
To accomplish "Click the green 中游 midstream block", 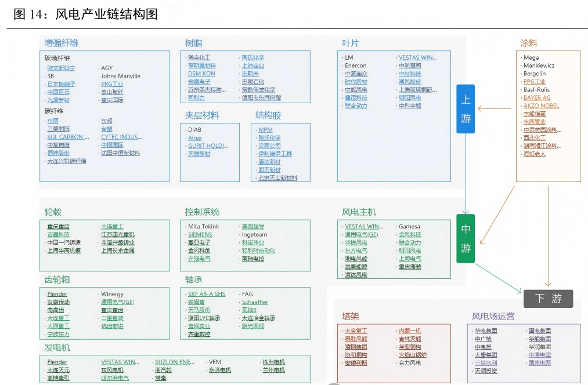I will [x=466, y=238].
